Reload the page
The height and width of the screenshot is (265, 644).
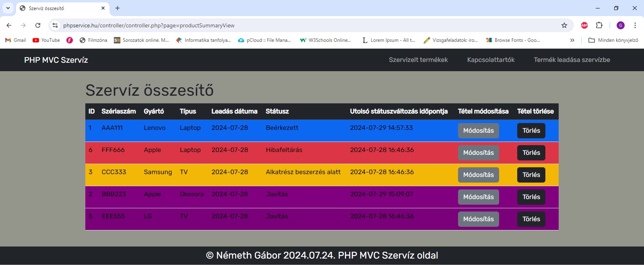pos(38,25)
